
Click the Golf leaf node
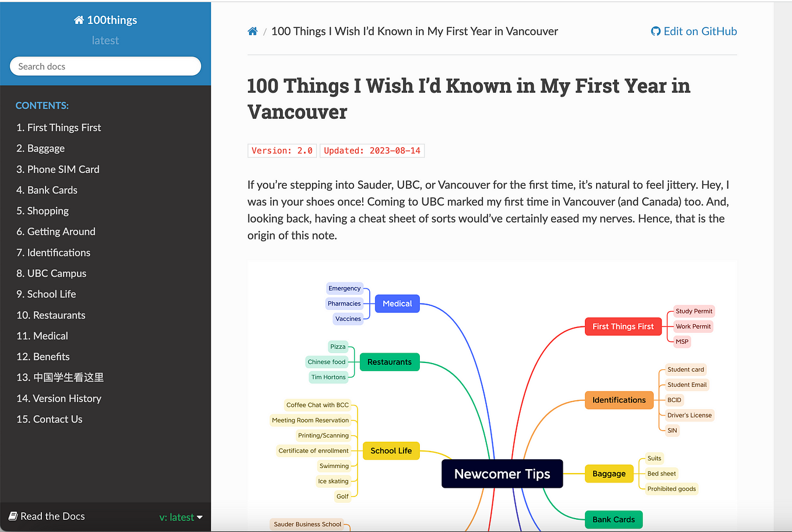coord(343,496)
